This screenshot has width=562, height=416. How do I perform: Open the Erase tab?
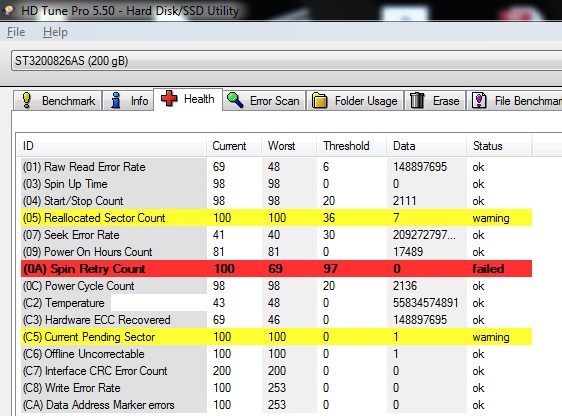click(435, 101)
